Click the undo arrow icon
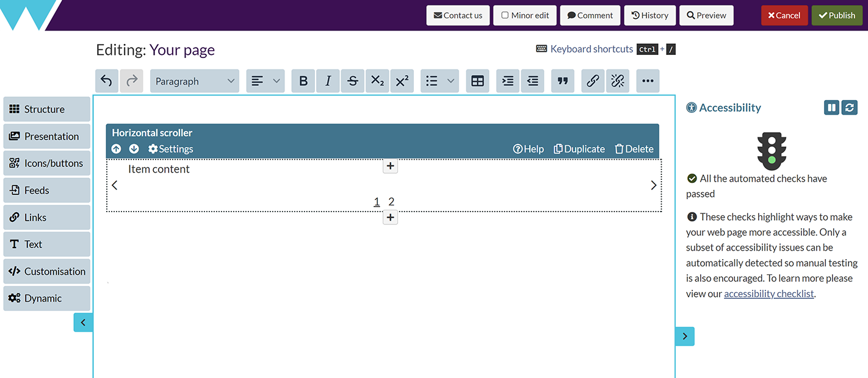The width and height of the screenshot is (868, 378). (106, 80)
